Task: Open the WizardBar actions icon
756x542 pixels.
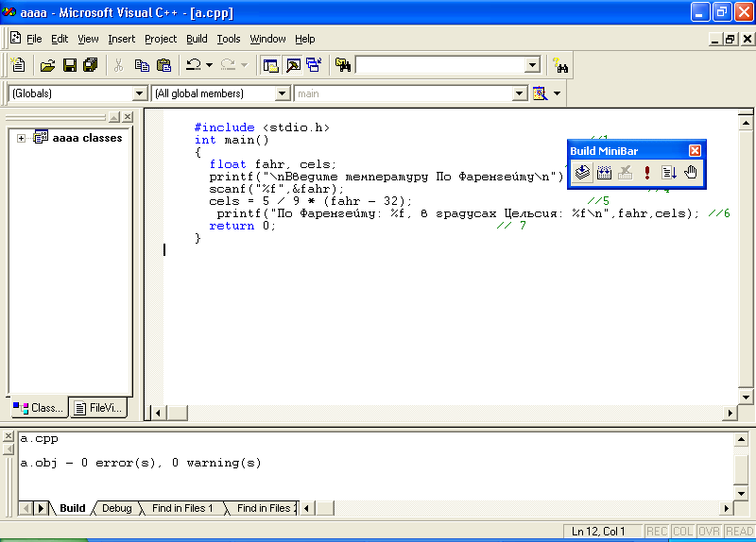Action: (540, 93)
